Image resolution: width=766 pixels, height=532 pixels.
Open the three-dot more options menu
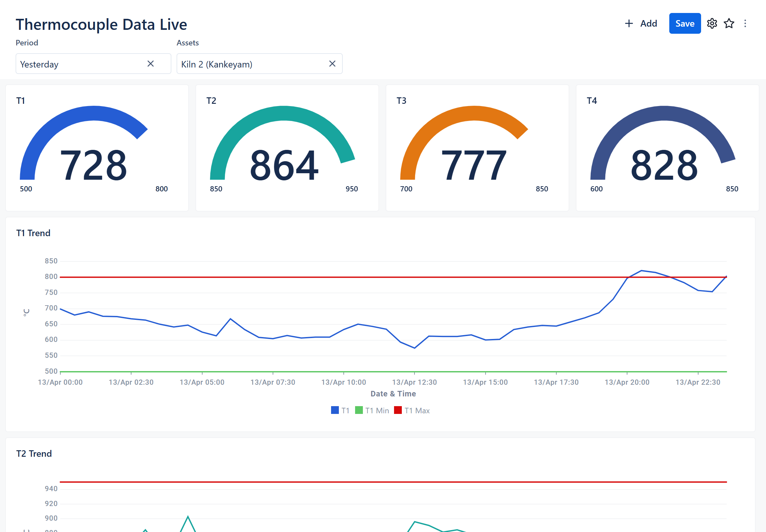(745, 23)
